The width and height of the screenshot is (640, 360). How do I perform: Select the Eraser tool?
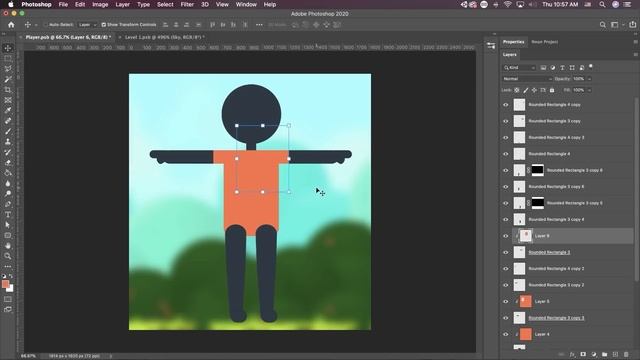(x=8, y=162)
